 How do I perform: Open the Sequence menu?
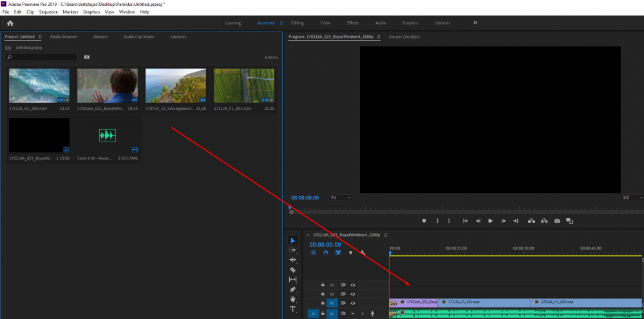click(48, 12)
